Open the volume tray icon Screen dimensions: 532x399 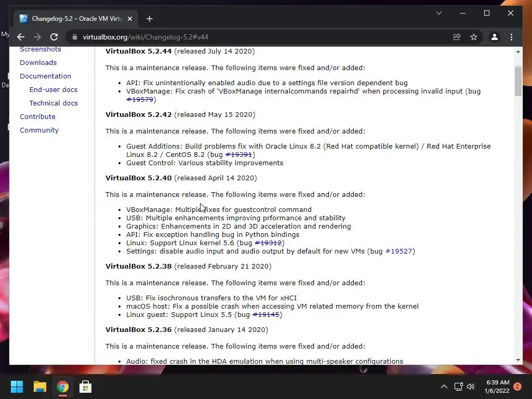pyautogui.click(x=471, y=387)
